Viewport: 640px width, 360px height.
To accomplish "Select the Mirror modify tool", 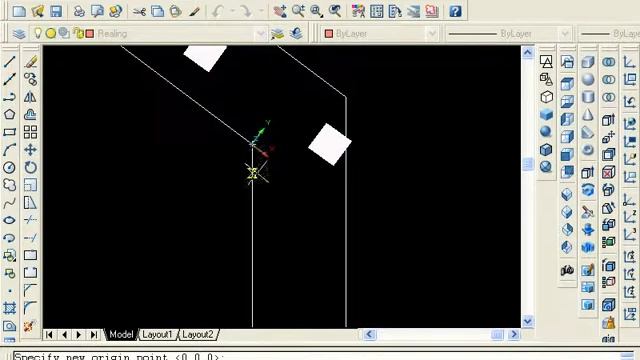I will click(x=30, y=97).
